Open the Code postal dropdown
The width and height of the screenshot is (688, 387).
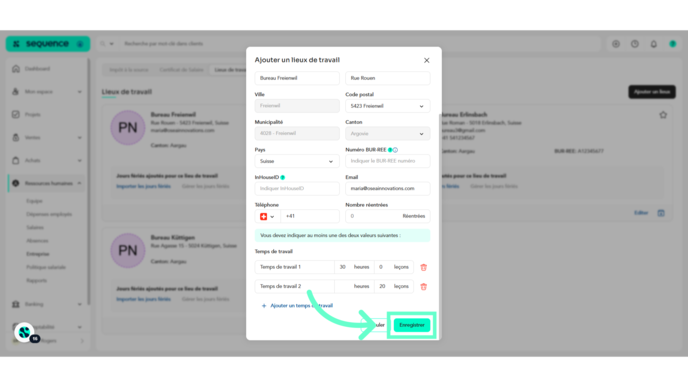point(387,106)
